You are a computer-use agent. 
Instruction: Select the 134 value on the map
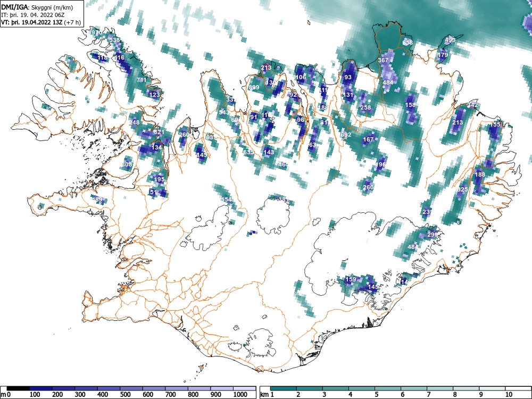pyautogui.click(x=156, y=147)
